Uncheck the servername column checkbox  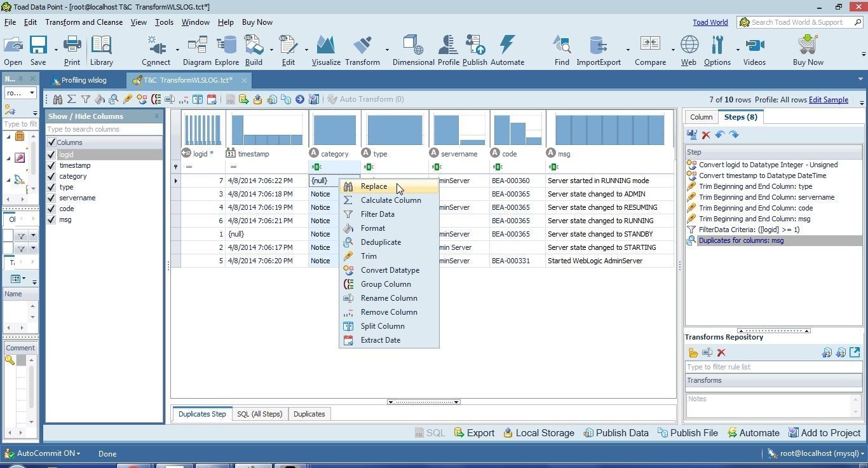(x=51, y=198)
